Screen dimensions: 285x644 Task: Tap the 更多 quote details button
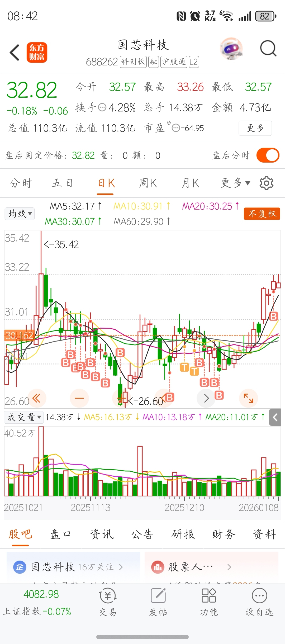click(255, 128)
